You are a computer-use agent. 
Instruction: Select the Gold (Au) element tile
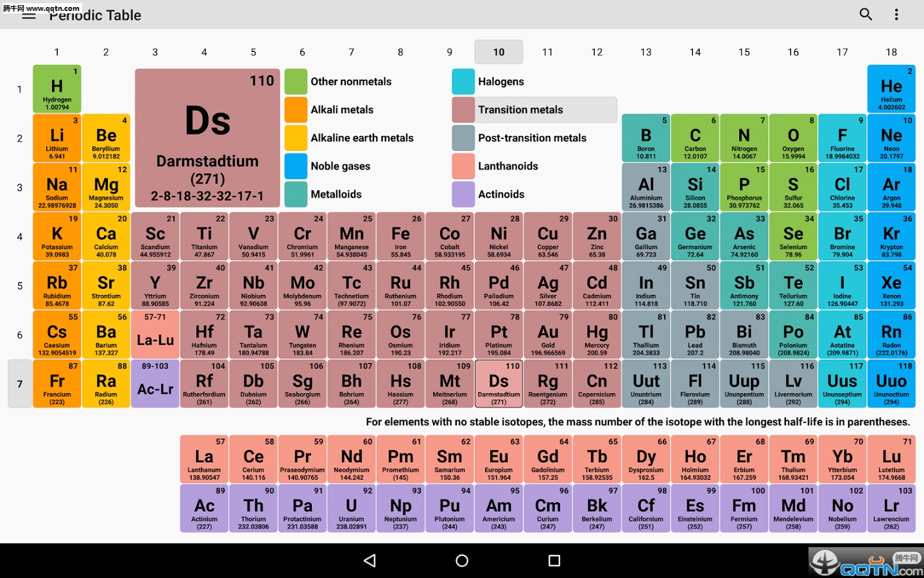tap(548, 335)
